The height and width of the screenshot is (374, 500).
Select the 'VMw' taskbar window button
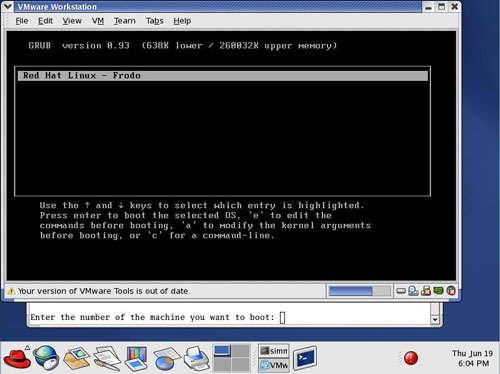(274, 365)
